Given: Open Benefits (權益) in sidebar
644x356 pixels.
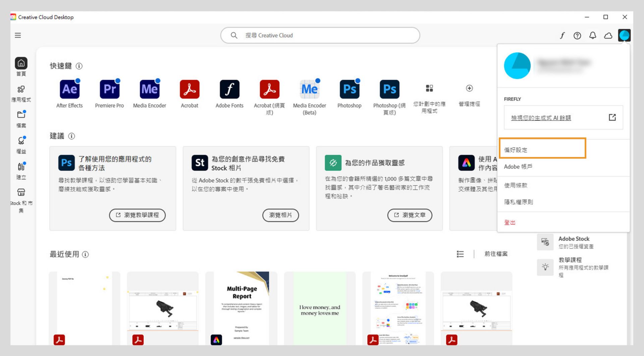Looking at the screenshot, I should coord(21,145).
